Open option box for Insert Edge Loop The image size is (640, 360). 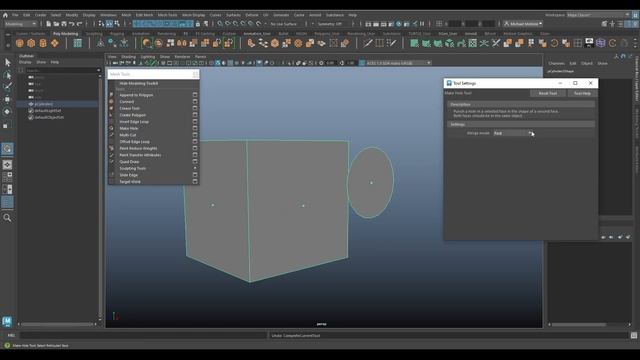pyautogui.click(x=195, y=122)
